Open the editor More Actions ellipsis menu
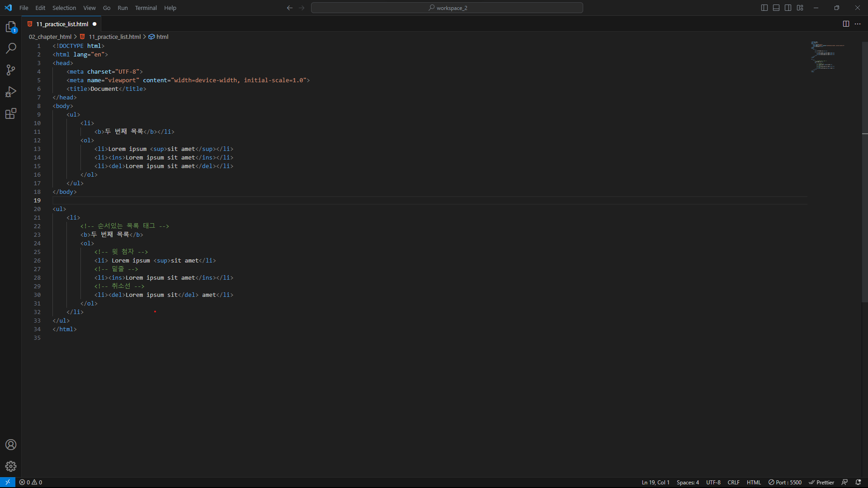This screenshot has width=868, height=488. [858, 24]
